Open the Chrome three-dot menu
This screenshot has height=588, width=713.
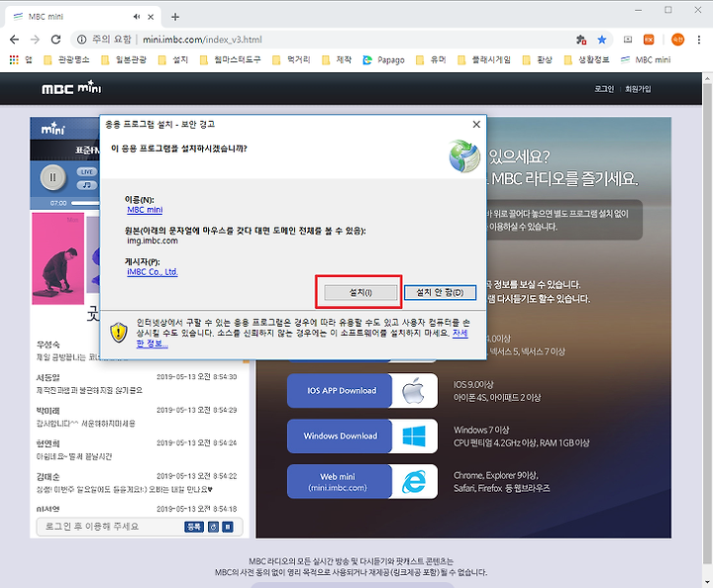(699, 40)
